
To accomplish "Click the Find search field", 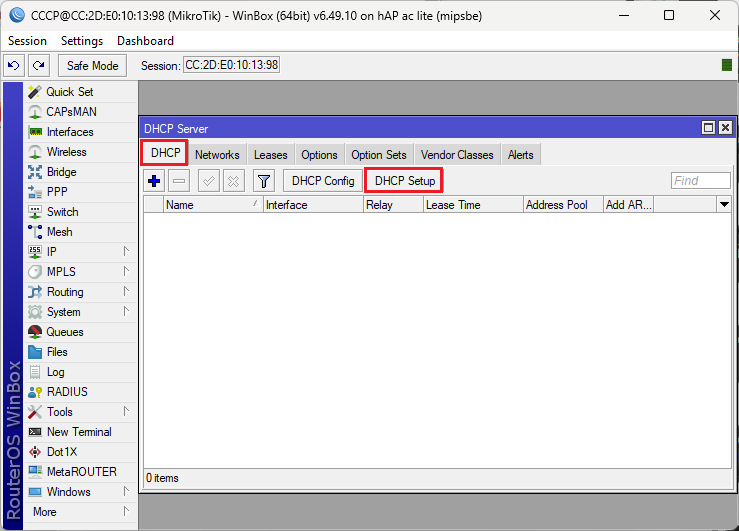I will [x=701, y=180].
